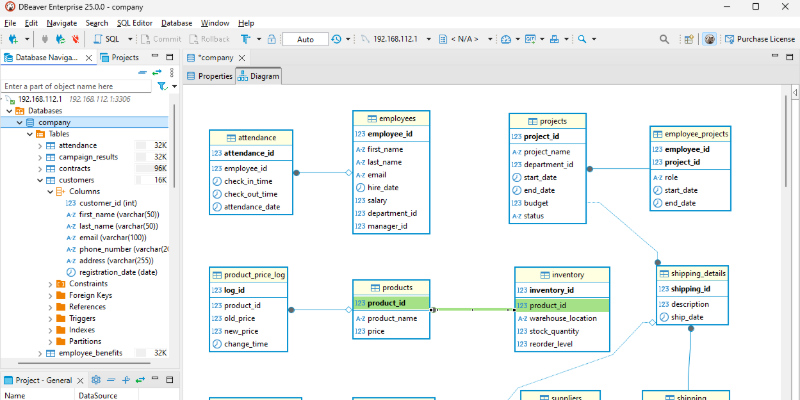This screenshot has width=800, height=400.
Task: Open the Database menu
Action: point(177,23)
